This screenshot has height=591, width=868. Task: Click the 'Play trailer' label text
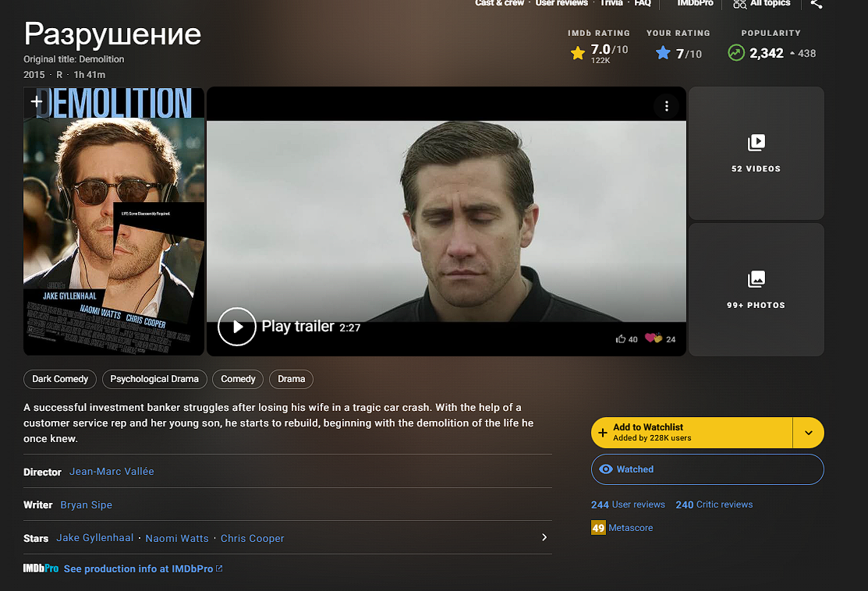point(298,327)
